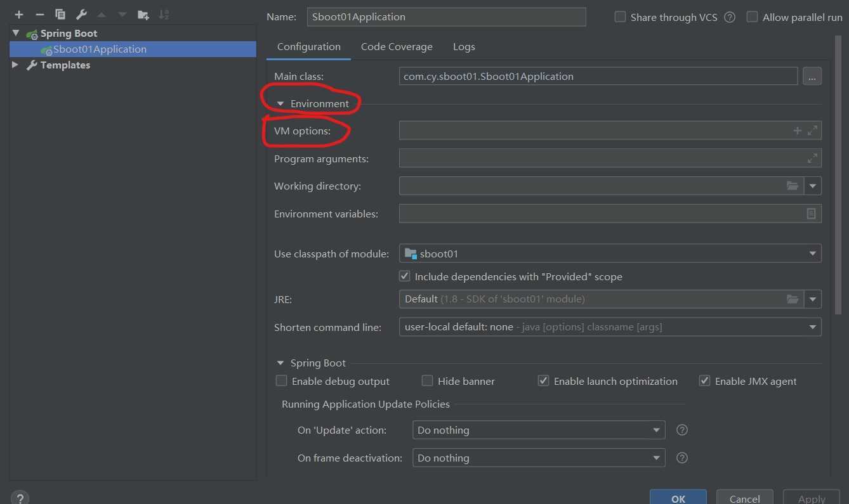
Task: Select the Templates tree item
Action: pos(65,65)
